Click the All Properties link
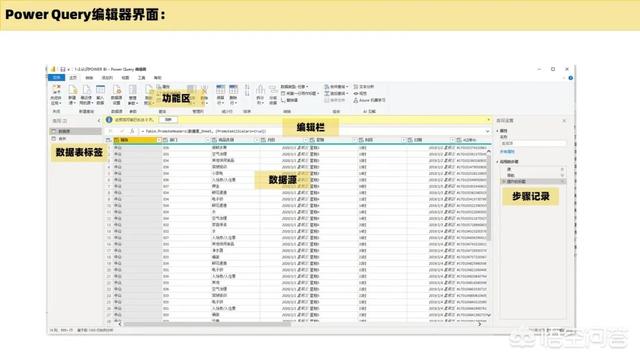 click(x=507, y=151)
